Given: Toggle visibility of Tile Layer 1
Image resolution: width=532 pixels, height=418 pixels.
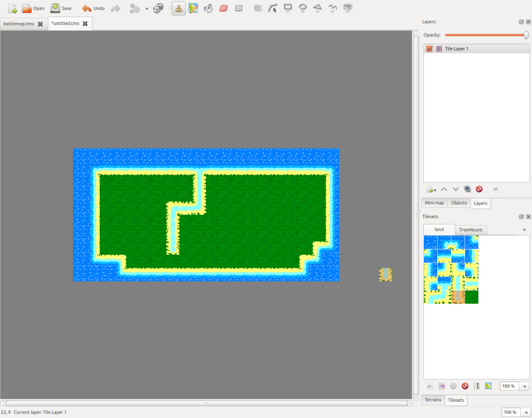Looking at the screenshot, I should (x=429, y=48).
